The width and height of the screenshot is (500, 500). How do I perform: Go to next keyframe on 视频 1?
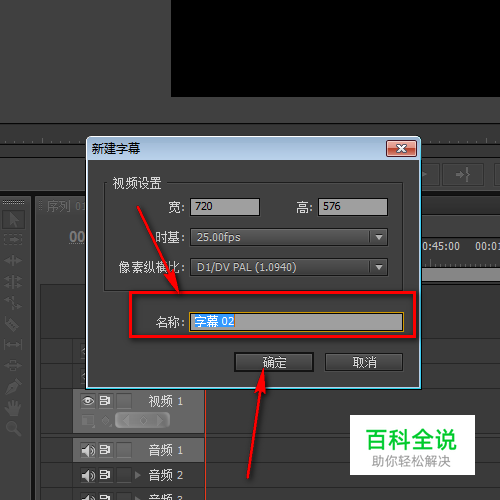[x=161, y=420]
